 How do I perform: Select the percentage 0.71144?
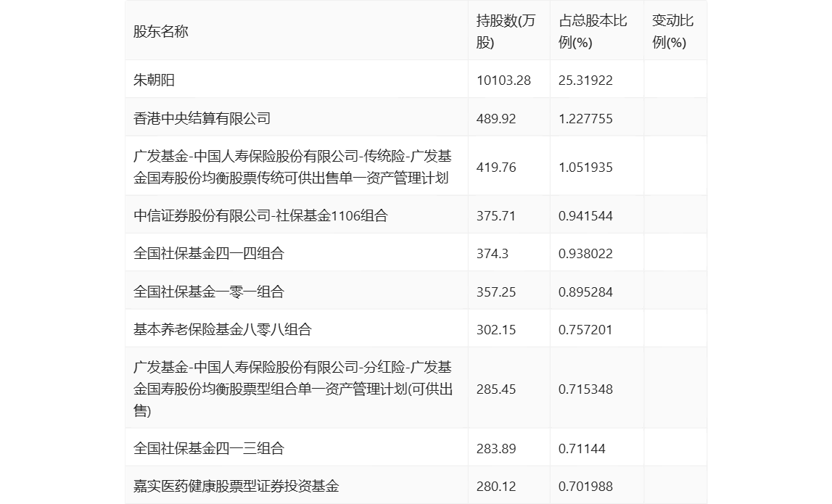click(x=582, y=448)
